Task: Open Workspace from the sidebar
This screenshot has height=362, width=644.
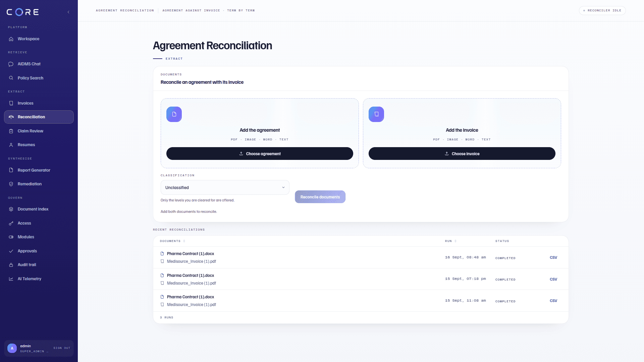Action: click(x=39, y=39)
